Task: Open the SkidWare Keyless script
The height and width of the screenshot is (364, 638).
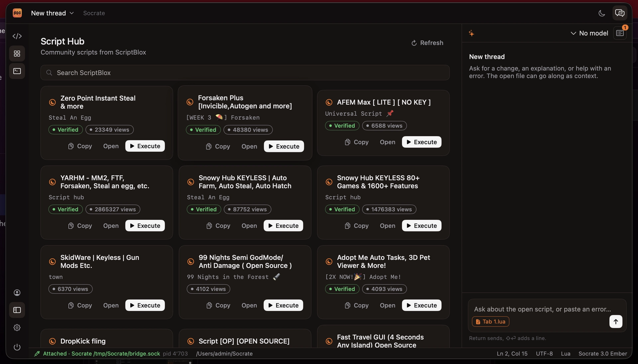Action: tap(111, 306)
